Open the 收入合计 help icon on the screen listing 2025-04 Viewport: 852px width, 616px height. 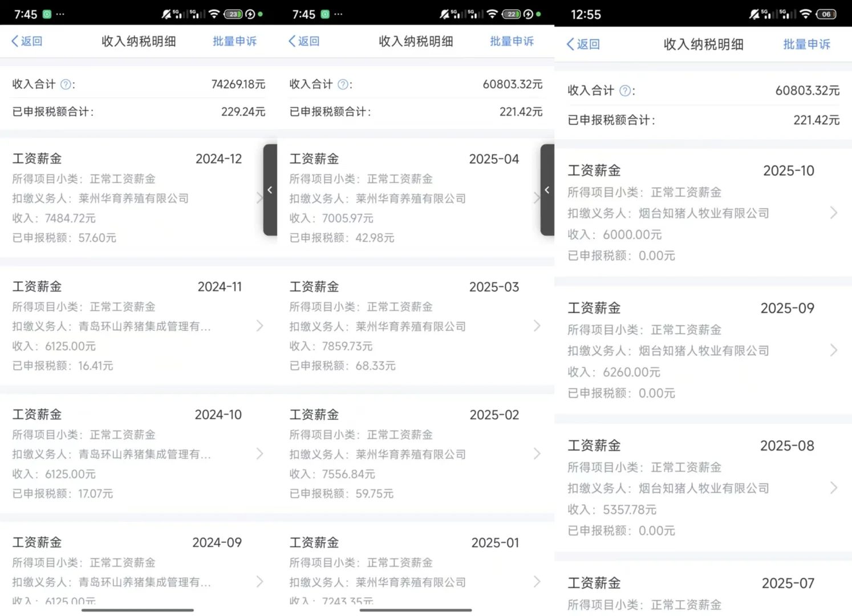click(343, 84)
